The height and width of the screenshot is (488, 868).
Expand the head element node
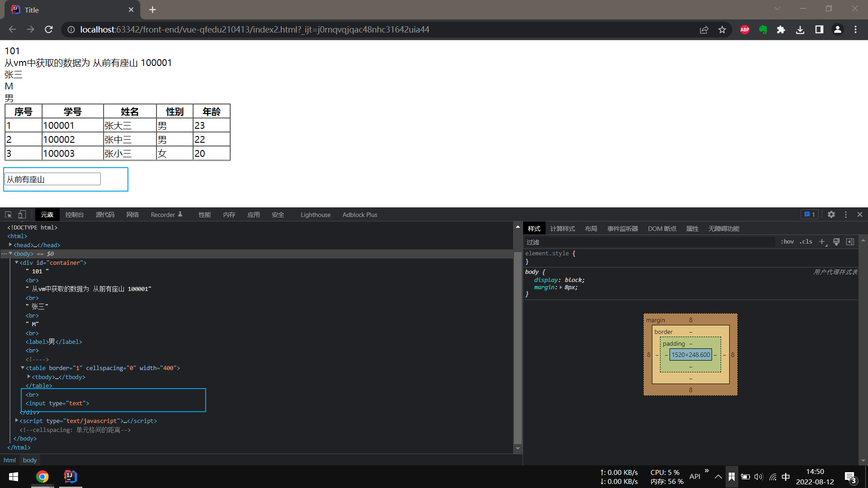click(10, 244)
